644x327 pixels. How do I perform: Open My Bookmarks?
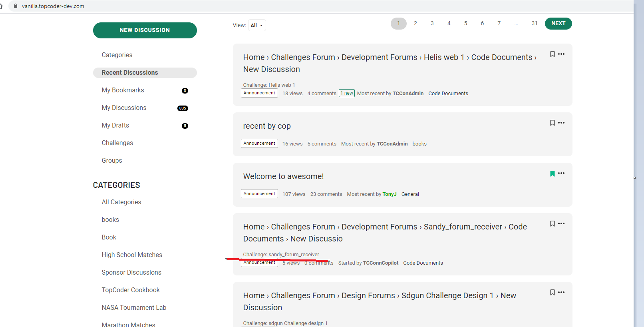(x=123, y=90)
